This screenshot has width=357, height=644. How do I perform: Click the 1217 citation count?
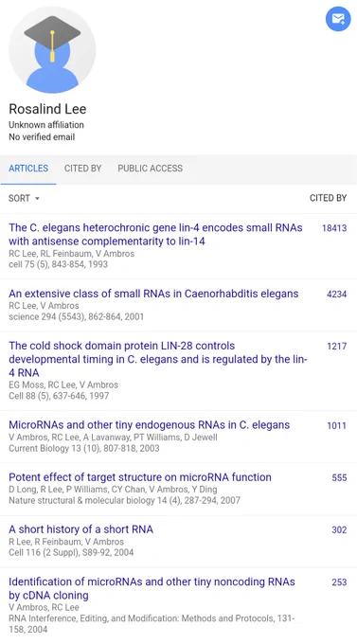click(x=337, y=347)
